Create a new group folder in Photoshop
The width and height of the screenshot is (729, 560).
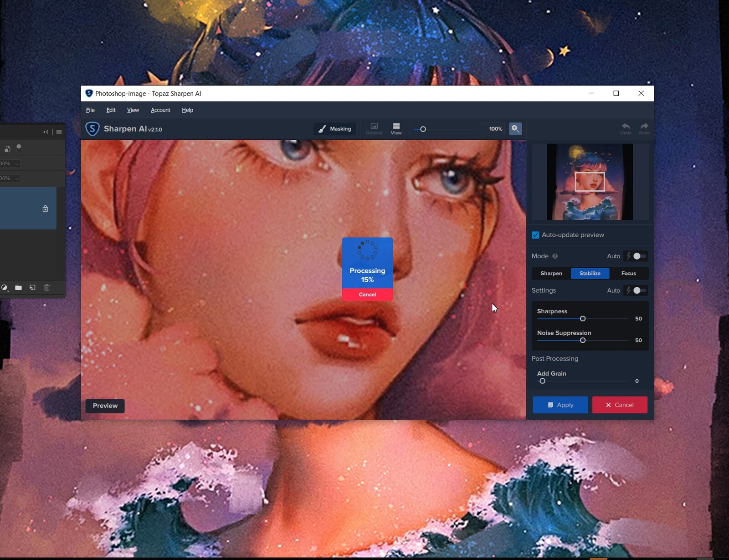coord(18,288)
